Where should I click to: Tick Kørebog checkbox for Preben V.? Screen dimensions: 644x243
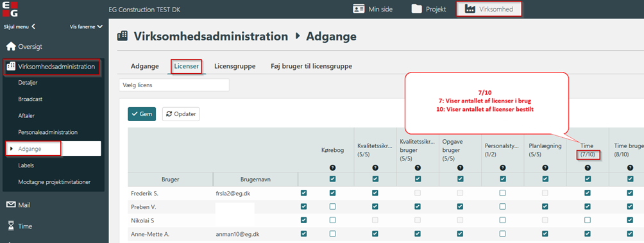pos(332,206)
